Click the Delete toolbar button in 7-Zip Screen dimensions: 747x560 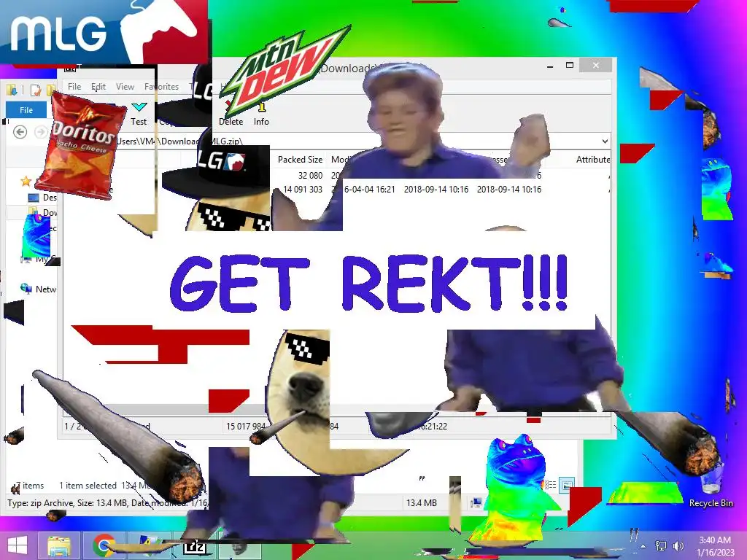click(x=231, y=113)
